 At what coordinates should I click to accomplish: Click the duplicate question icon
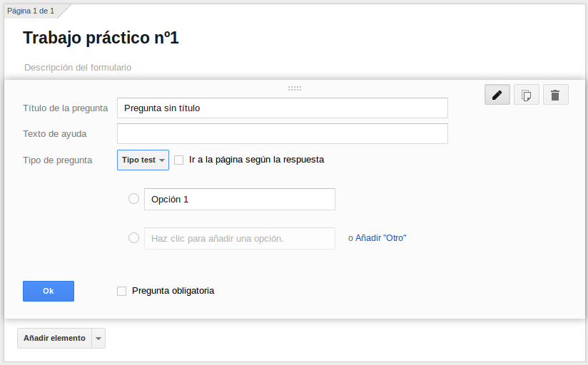(x=526, y=95)
